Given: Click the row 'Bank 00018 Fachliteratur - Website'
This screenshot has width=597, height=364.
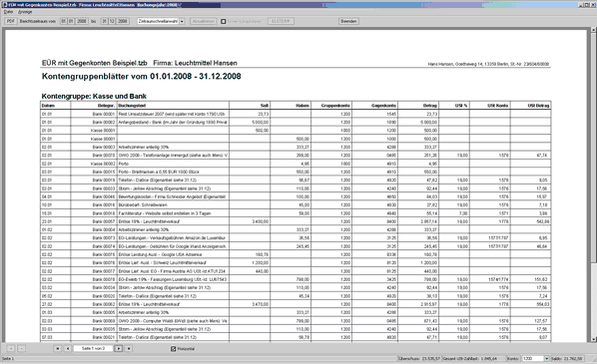Looking at the screenshot, I should click(296, 213).
